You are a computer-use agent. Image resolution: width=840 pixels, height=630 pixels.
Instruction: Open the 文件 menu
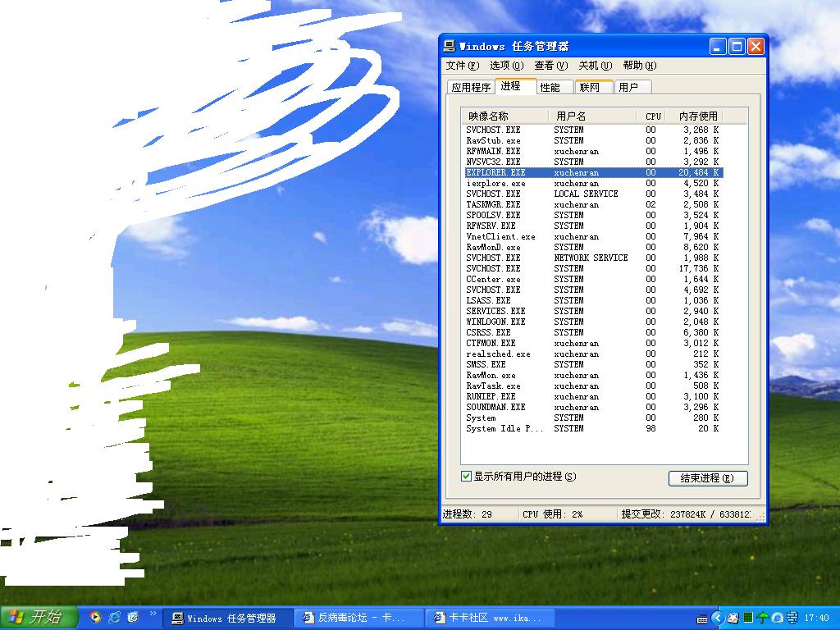click(x=462, y=66)
